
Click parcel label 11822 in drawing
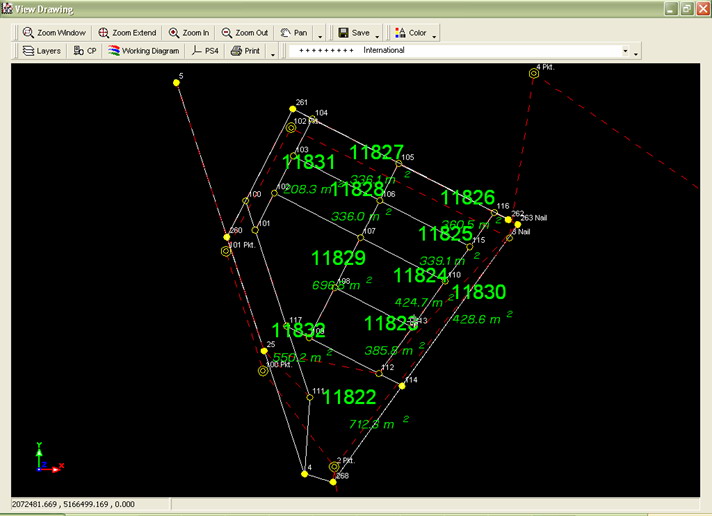[349, 397]
